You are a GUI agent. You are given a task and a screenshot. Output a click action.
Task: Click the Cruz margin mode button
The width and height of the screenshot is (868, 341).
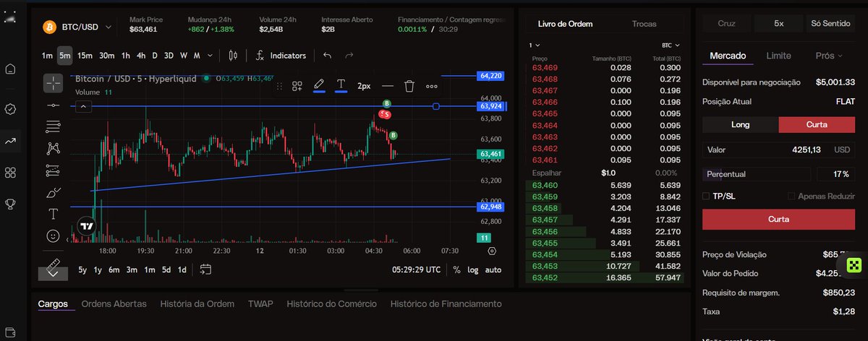(726, 24)
